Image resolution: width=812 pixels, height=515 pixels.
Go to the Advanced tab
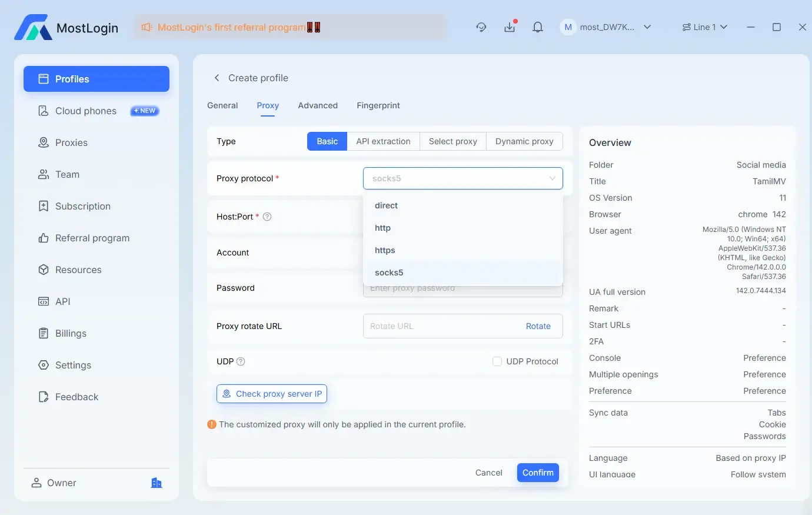point(318,105)
